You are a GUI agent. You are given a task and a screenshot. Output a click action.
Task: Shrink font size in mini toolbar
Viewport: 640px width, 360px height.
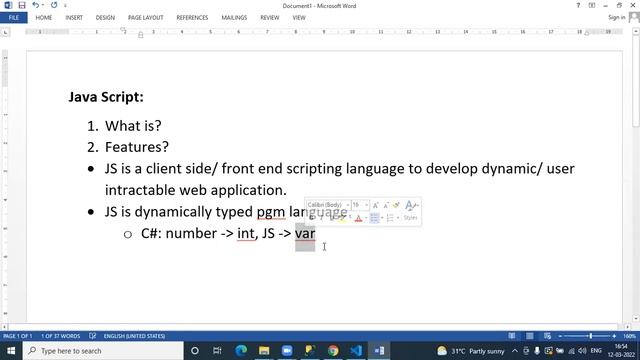click(x=386, y=205)
